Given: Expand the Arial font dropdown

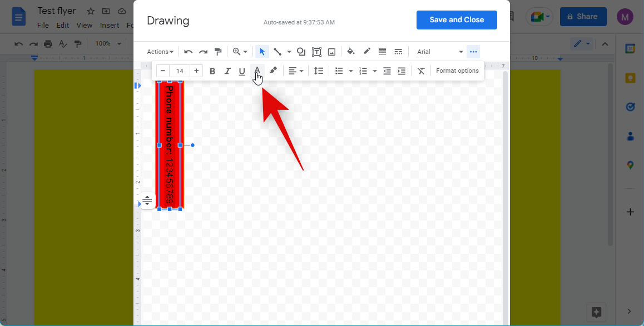Looking at the screenshot, I should point(440,52).
